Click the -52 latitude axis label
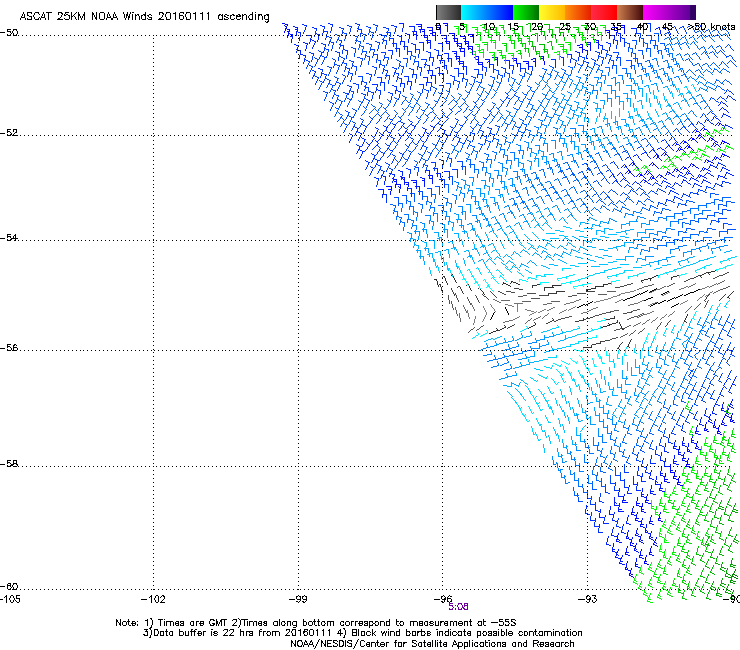 click(9, 133)
